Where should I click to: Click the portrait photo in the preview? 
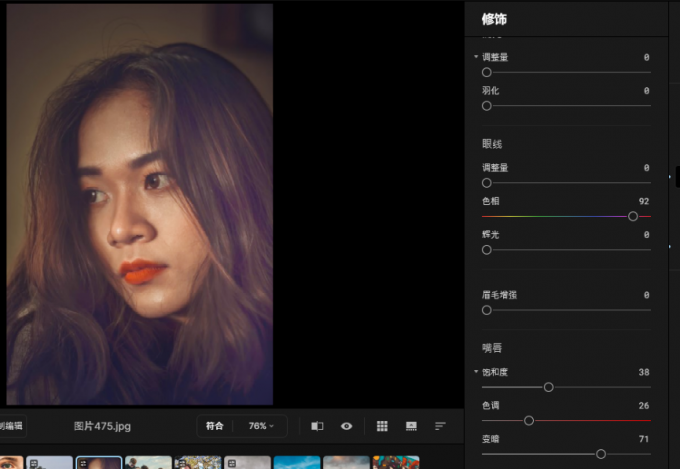tap(140, 204)
